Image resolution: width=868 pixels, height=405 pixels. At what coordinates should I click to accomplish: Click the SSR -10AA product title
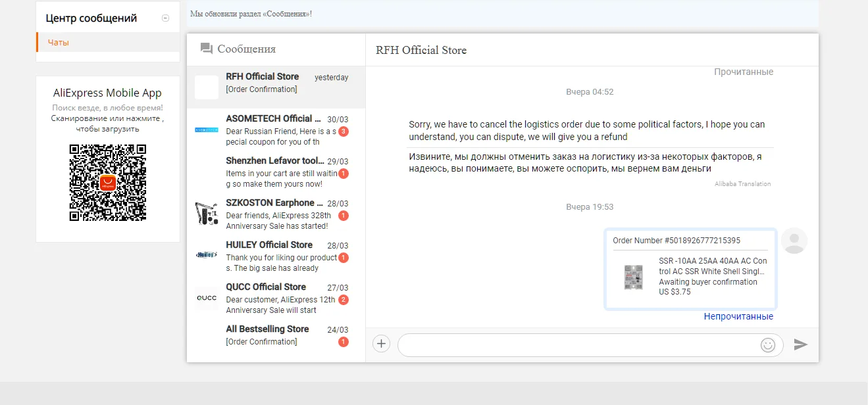pyautogui.click(x=713, y=266)
